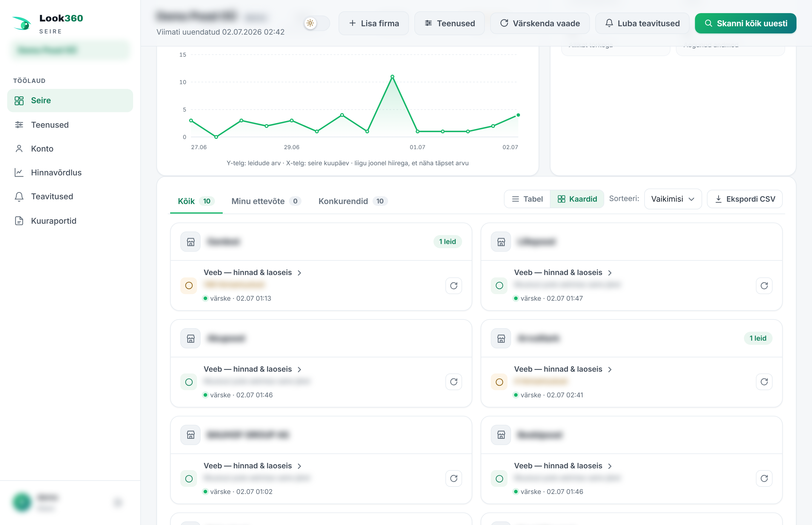Screen dimensions: 812x525
Task: Switch to Tabel view
Action: coord(527,199)
